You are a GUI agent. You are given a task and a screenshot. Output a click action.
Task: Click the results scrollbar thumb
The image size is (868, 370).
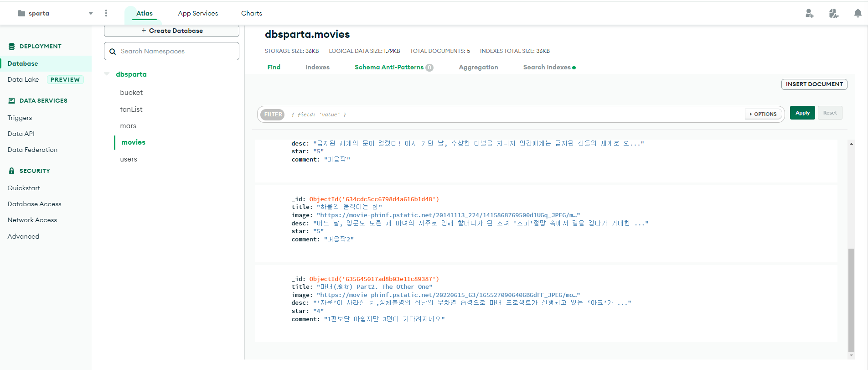(x=851, y=300)
